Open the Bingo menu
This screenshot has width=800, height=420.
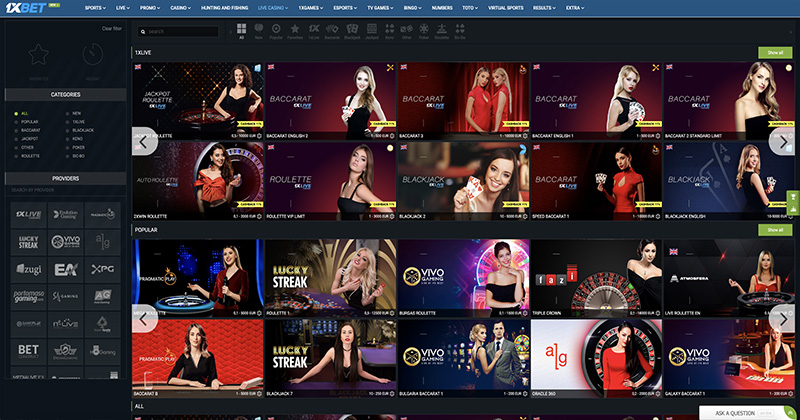(412, 8)
